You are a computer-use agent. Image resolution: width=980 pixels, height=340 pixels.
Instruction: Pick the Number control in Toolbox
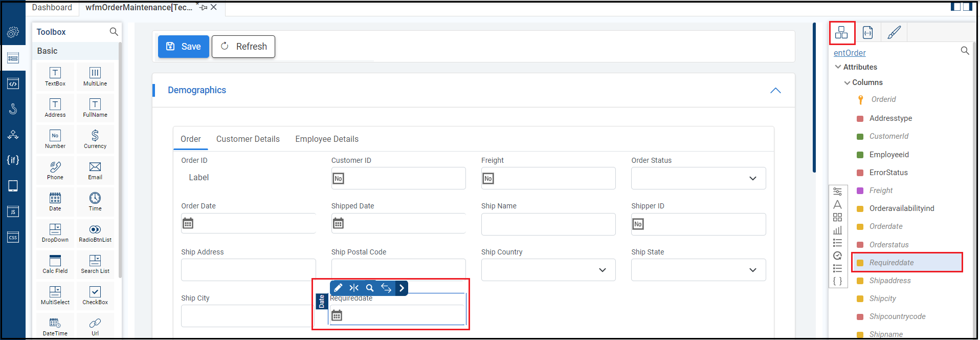pos(55,139)
